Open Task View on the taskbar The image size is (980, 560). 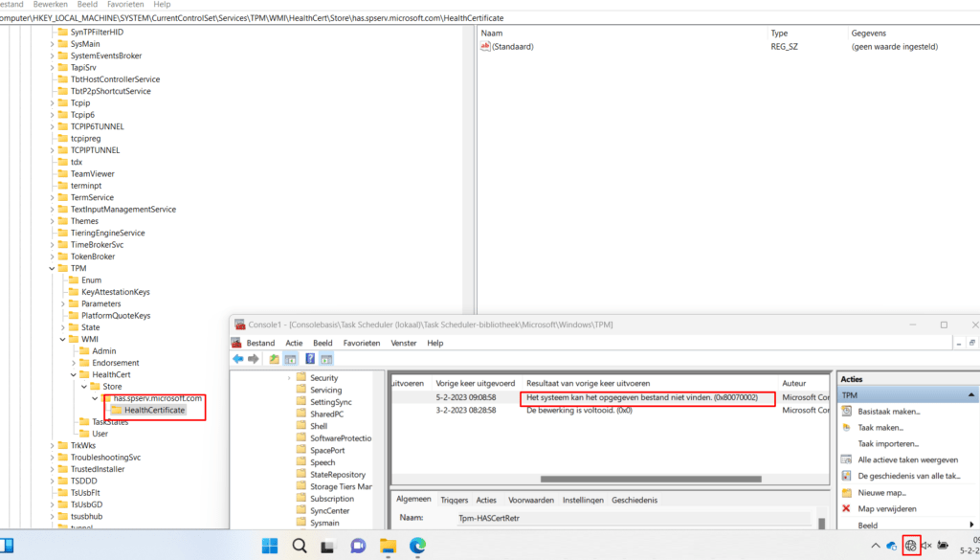(x=329, y=546)
